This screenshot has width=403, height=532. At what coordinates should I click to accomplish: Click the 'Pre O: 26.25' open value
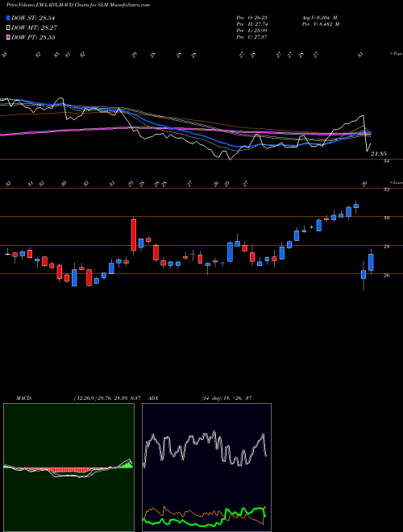click(x=251, y=18)
